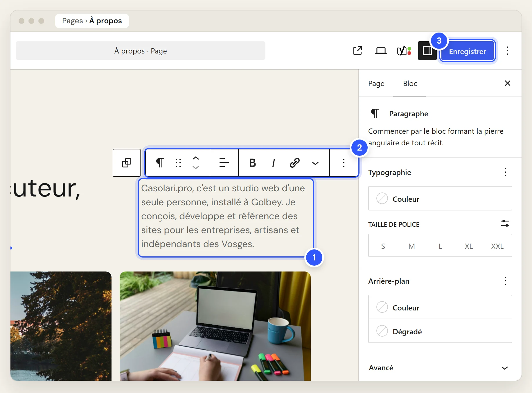
Task: Click the À propos · Page document bar
Action: tap(141, 51)
